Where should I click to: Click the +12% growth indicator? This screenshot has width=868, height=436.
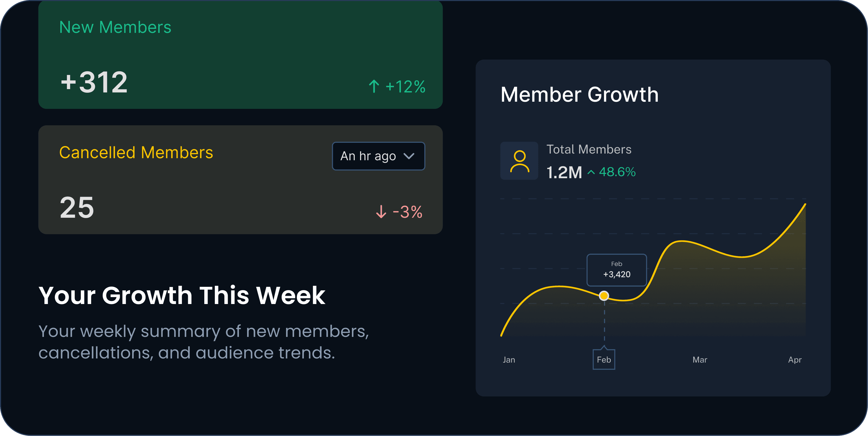(405, 87)
